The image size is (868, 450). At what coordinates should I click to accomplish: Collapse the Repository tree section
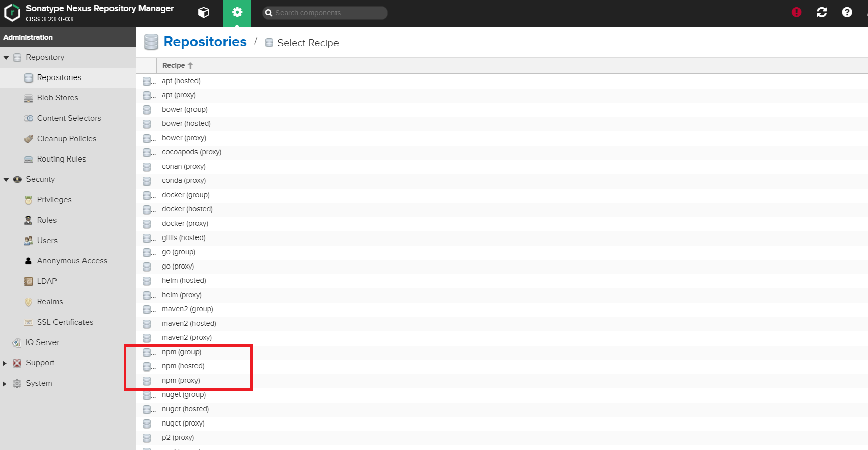[x=6, y=58]
